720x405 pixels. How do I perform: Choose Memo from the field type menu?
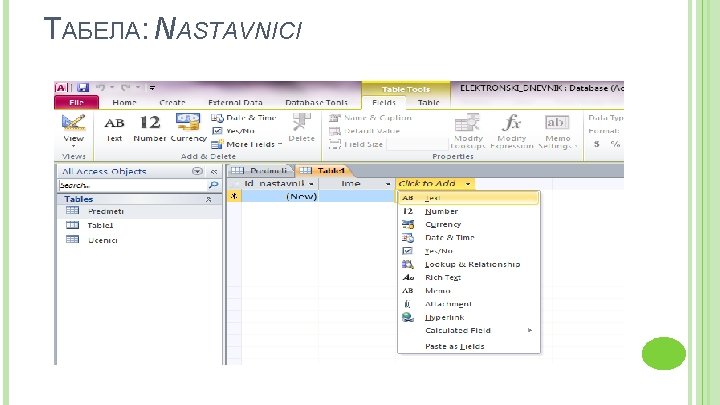tap(468, 291)
